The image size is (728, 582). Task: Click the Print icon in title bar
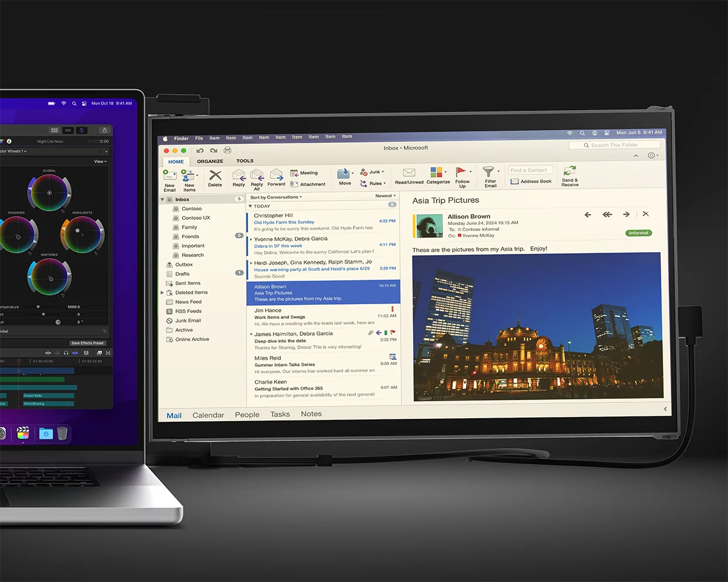pos(227,150)
